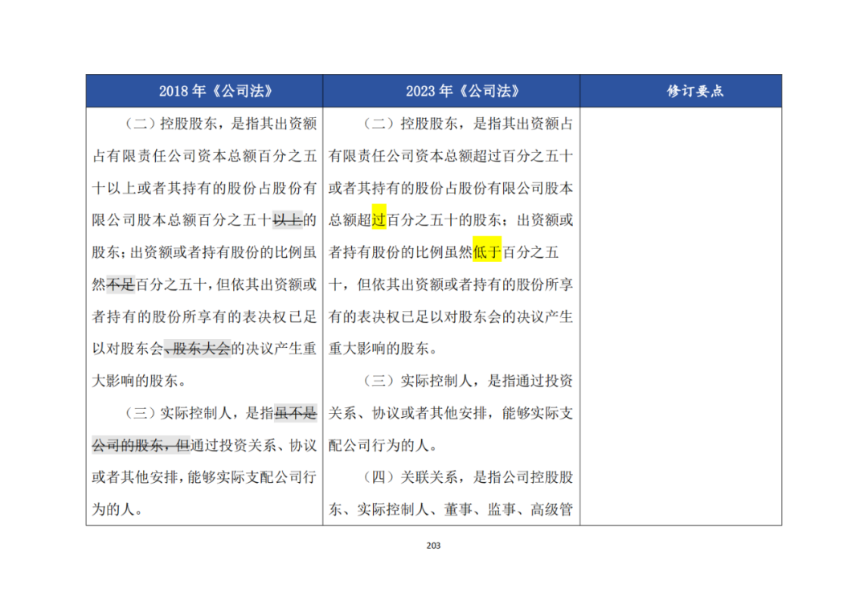The width and height of the screenshot is (868, 613).
Task: Click the line "股东；出资额或者持有股份的比例虽"
Action: [204, 252]
